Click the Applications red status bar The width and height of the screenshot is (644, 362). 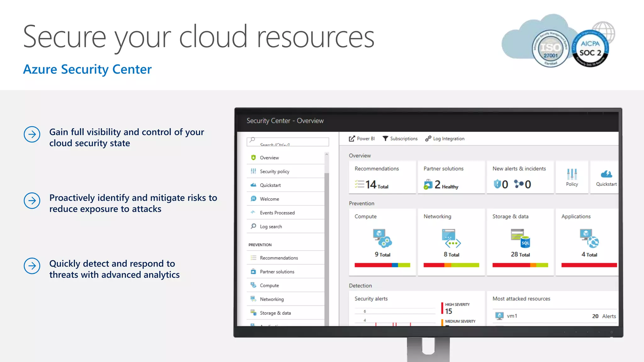tap(589, 265)
